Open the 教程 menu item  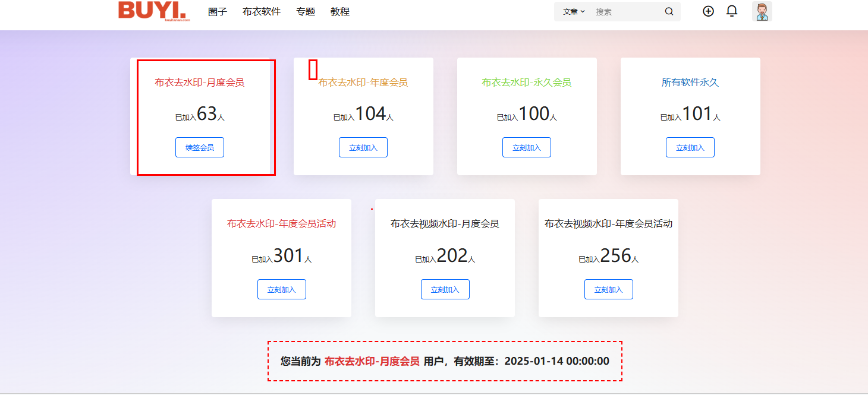coord(339,11)
